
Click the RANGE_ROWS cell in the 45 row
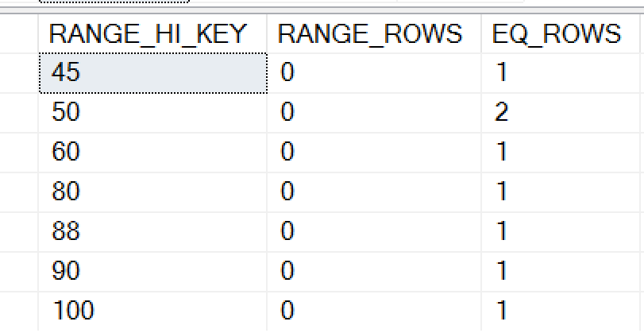(373, 73)
